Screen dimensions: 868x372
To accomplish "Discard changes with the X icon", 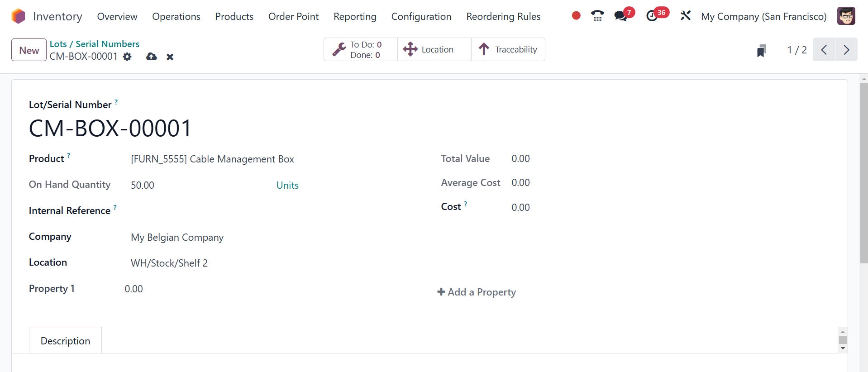I will 170,57.
